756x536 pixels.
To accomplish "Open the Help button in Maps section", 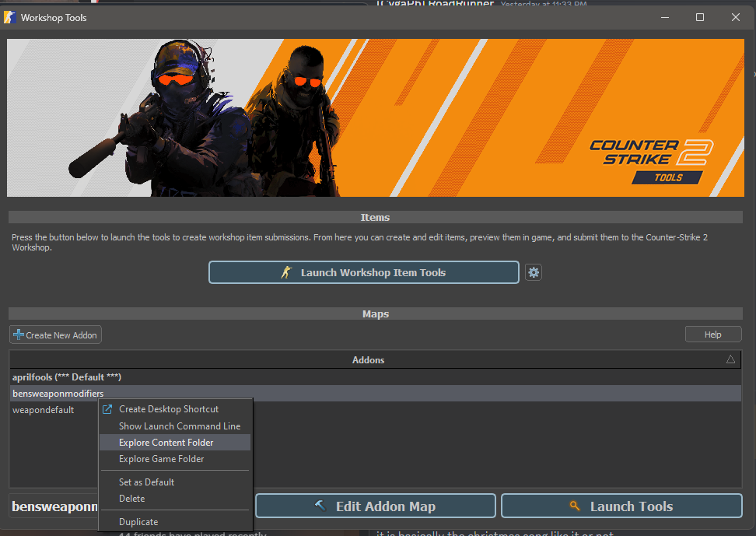I will coord(713,335).
